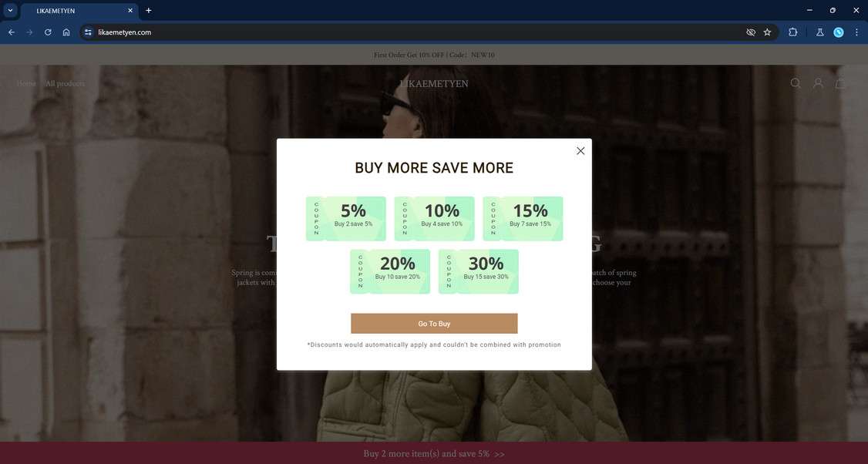This screenshot has width=868, height=464.
Task: Open a new browser tab with plus button
Action: [147, 10]
